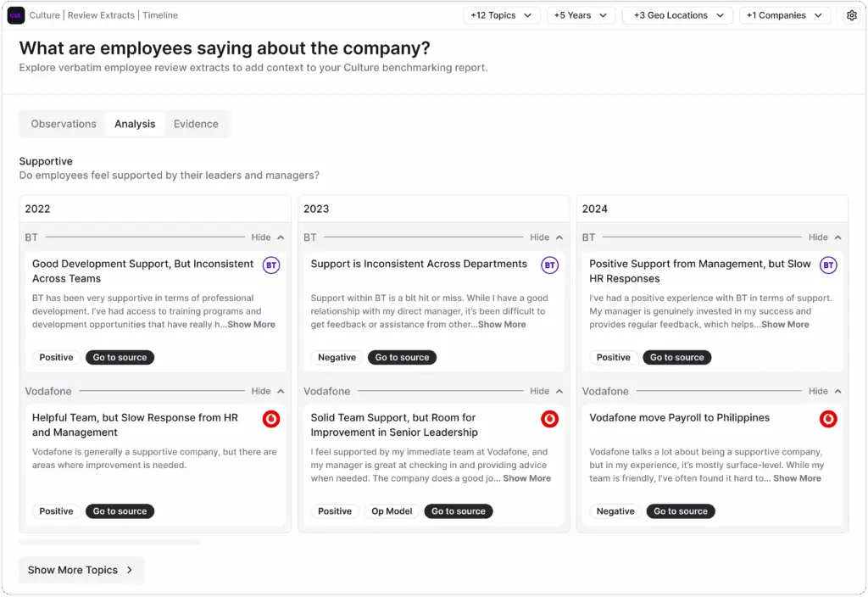Hide the BT section in 2024

tap(825, 237)
